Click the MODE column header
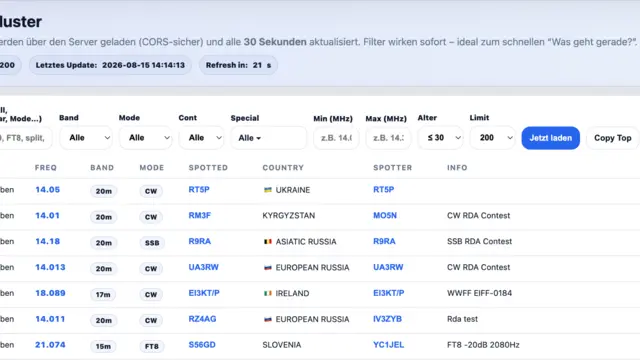Screen dimensions: 640x360 tap(152, 168)
